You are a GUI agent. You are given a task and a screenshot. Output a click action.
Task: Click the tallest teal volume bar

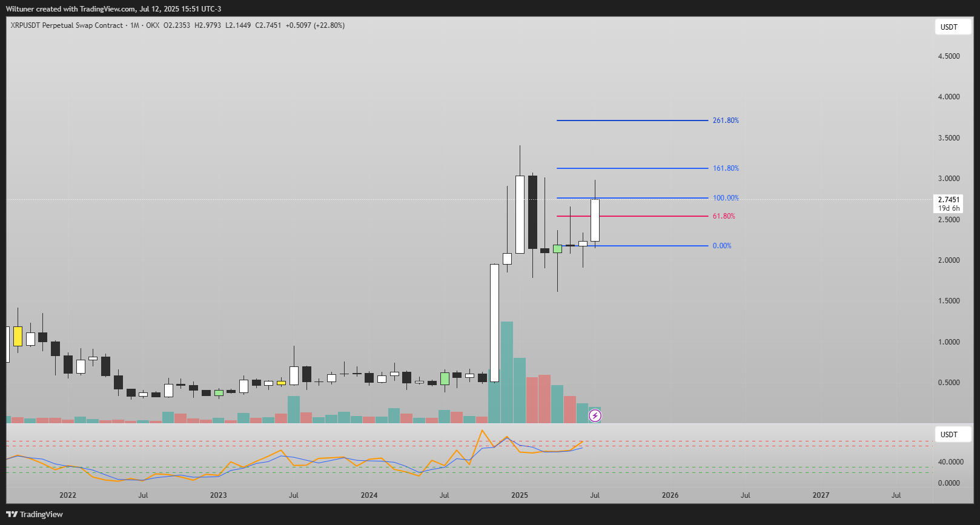507,372
